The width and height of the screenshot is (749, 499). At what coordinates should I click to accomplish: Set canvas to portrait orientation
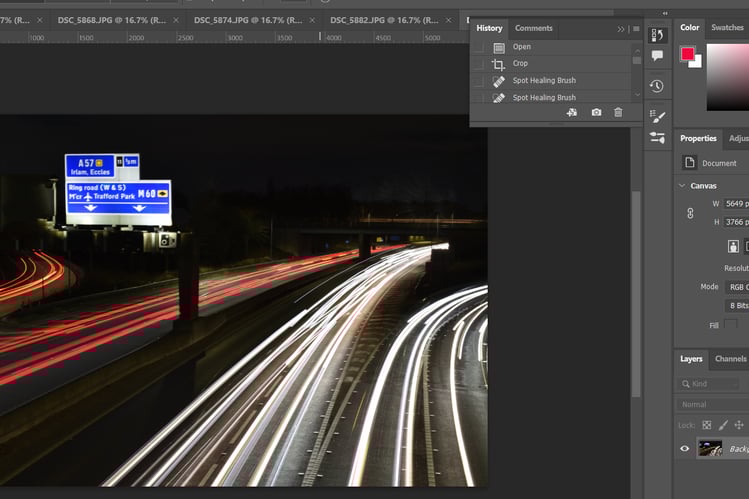coord(733,246)
